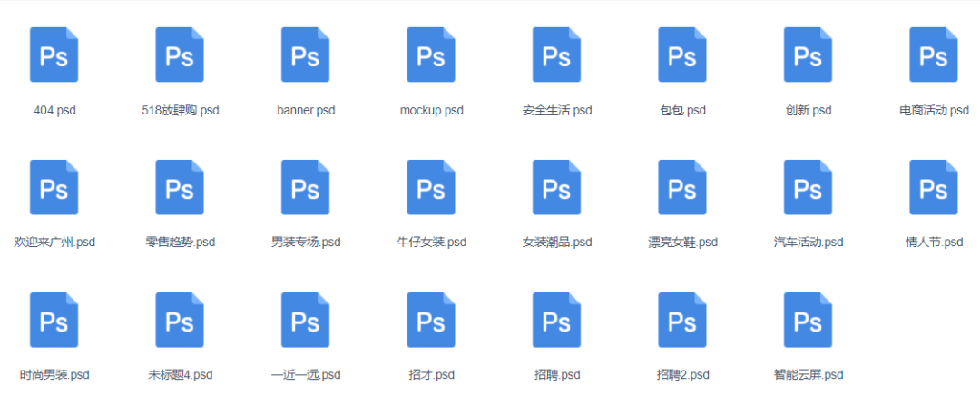Select the 招才.psd file icon
This screenshot has height=406, width=980.
pos(431,320)
